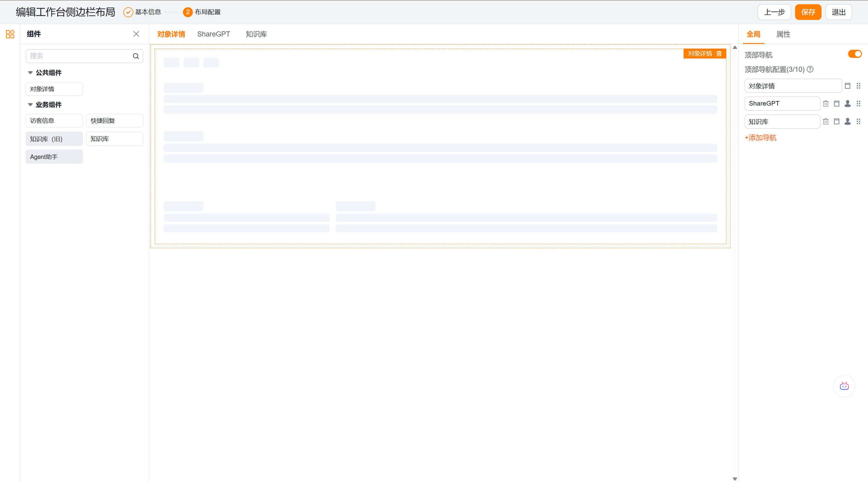
Task: Switch to the ShareGPT tab
Action: click(214, 34)
